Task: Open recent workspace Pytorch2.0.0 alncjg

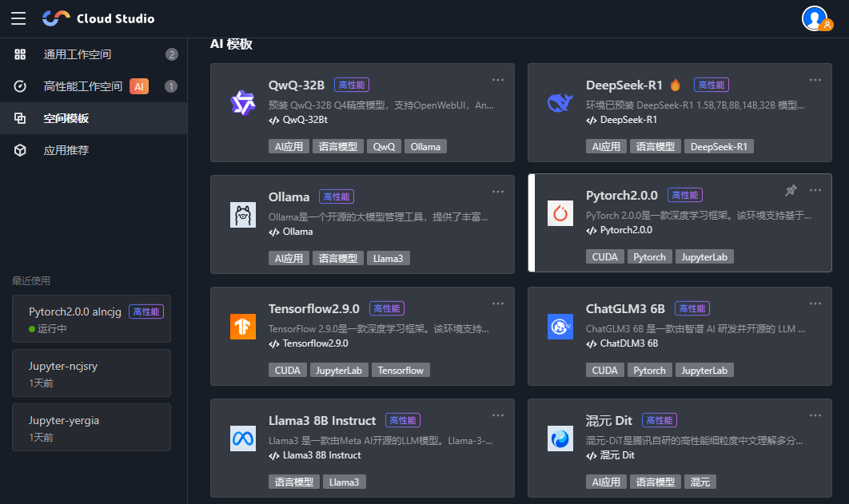Action: pos(91,319)
